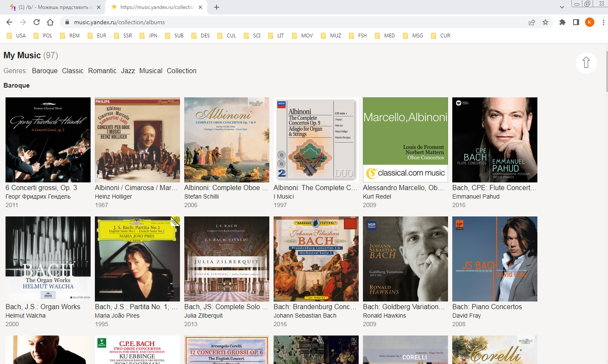This screenshot has width=608, height=364.
Task: Expand the tab search chevron
Action: (x=562, y=7)
